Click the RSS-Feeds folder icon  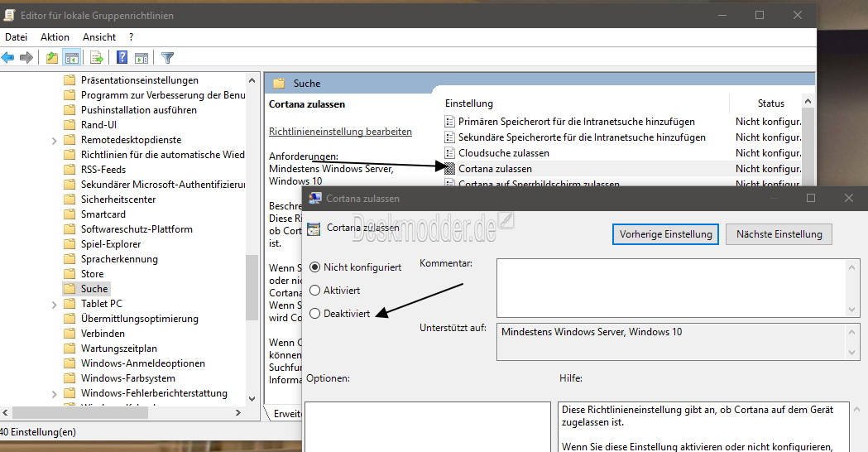coord(70,169)
